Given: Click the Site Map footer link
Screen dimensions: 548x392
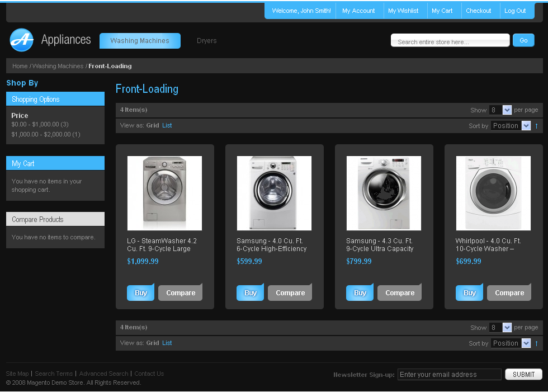Looking at the screenshot, I should tap(17, 374).
